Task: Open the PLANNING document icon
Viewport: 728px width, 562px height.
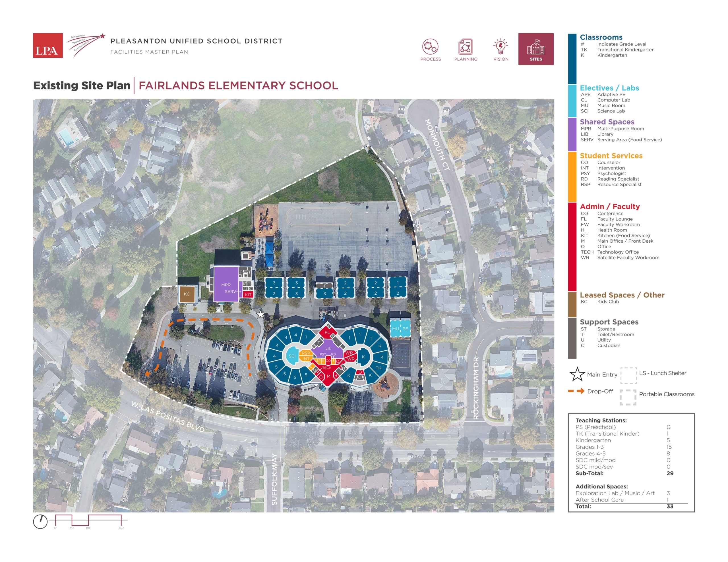Action: (465, 47)
